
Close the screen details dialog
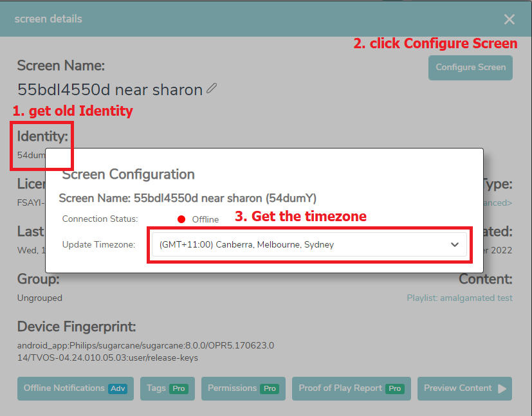coord(509,19)
